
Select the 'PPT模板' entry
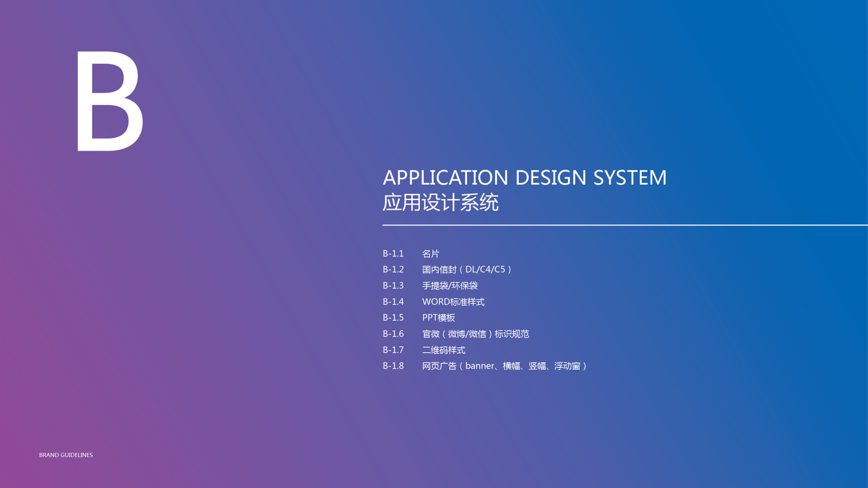tap(438, 318)
